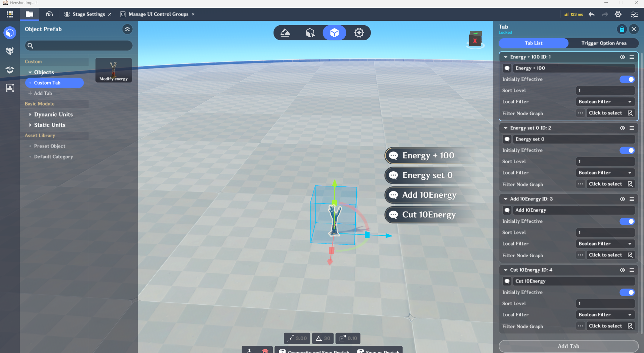Click the Sort Level field for Add 10Energy
This screenshot has height=353, width=644.
[x=605, y=232]
